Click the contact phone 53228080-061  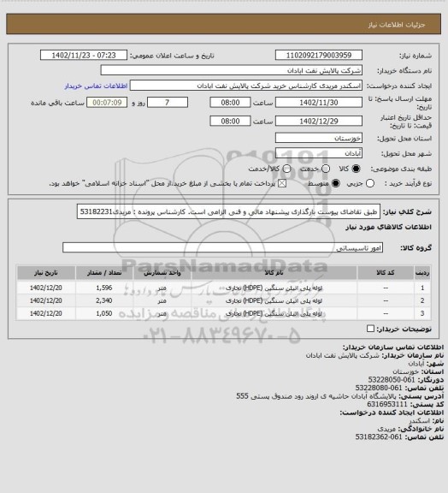tap(379, 388)
